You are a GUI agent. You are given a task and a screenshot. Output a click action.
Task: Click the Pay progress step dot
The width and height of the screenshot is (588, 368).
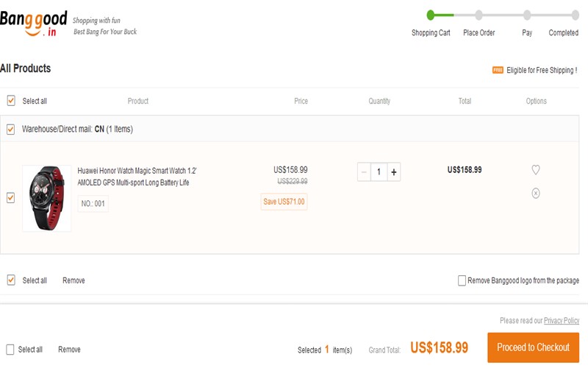pyautogui.click(x=527, y=15)
